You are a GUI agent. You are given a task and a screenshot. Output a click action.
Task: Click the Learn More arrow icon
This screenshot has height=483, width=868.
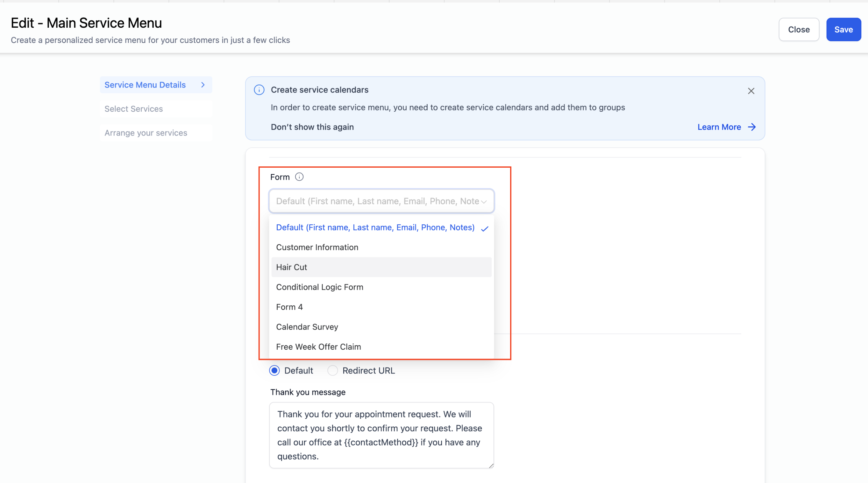pyautogui.click(x=751, y=127)
